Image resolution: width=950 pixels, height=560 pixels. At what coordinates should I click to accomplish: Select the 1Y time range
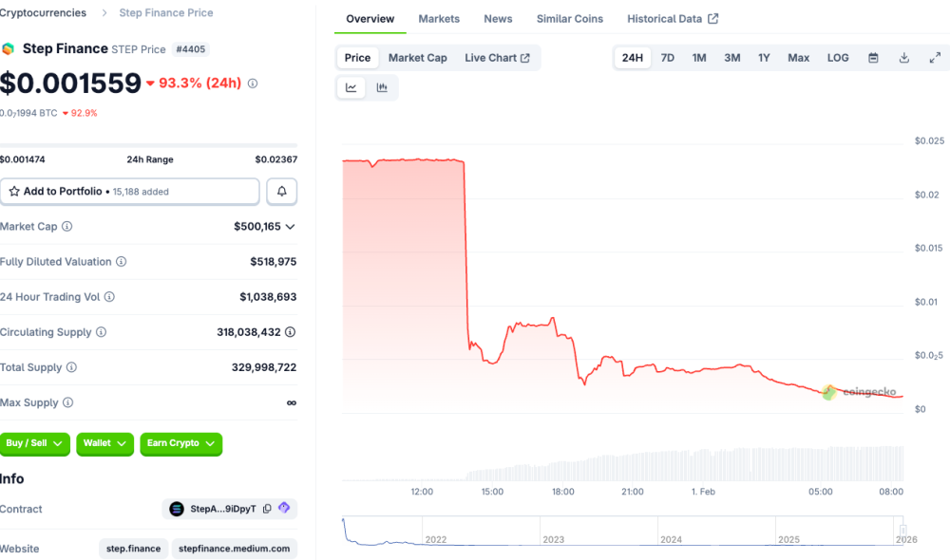[x=764, y=57]
